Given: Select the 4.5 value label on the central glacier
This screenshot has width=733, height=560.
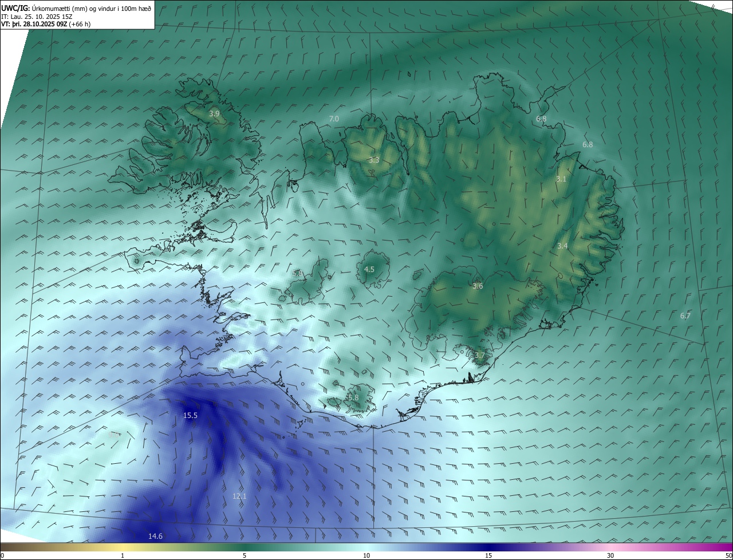Looking at the screenshot, I should tap(369, 269).
